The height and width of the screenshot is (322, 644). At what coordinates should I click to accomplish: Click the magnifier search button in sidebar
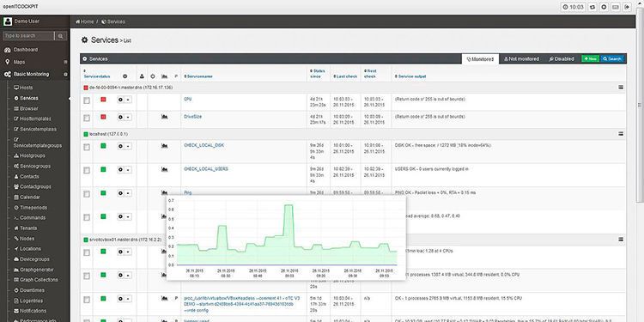60,36
